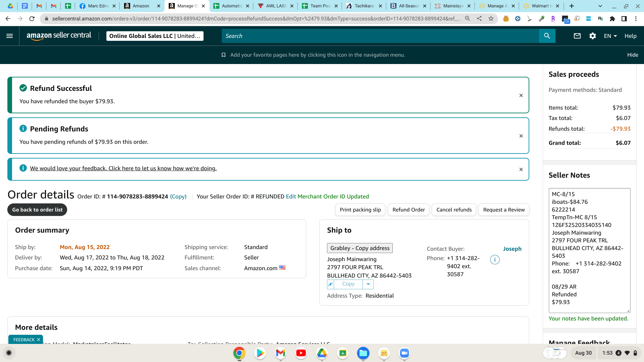Open the Chrome three-dot menu
Screen dimensions: 644x362
(x=636, y=19)
